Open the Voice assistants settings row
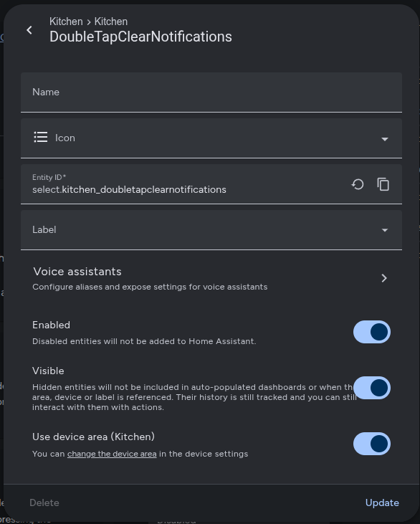 click(211, 278)
